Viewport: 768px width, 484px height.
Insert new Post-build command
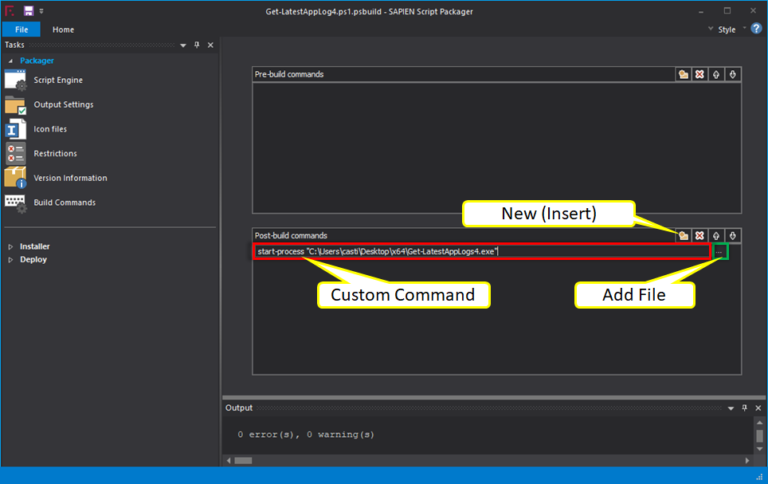[683, 236]
